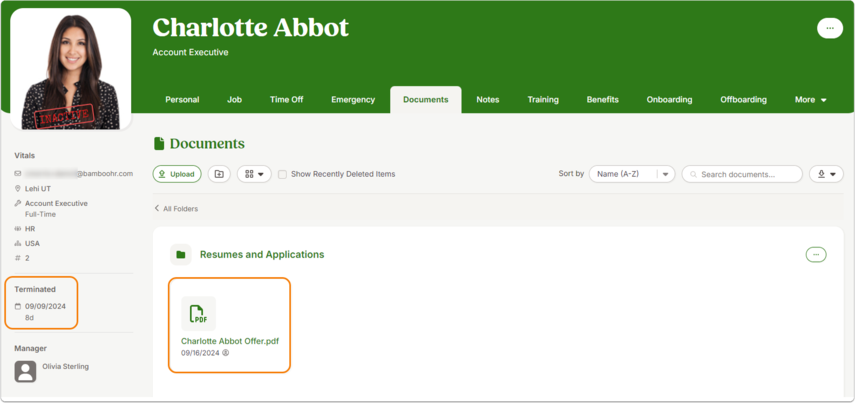
Task: Click the Charlotte Abbot name heading
Action: 250,27
